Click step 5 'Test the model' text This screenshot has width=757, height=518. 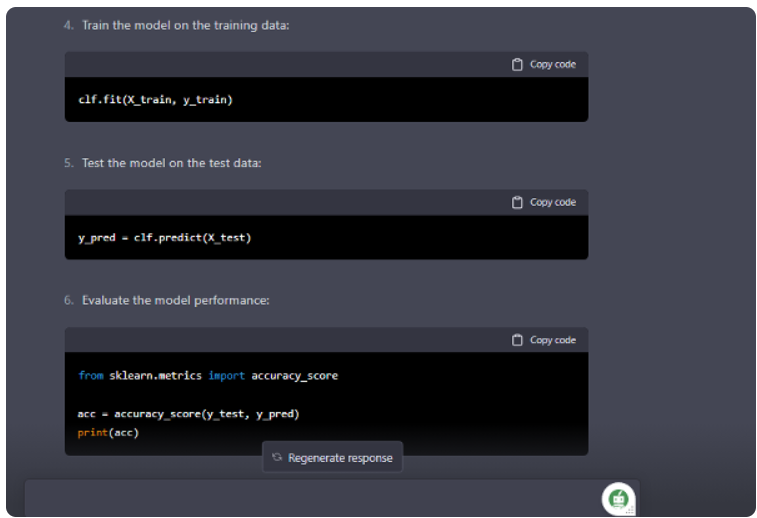coord(171,163)
